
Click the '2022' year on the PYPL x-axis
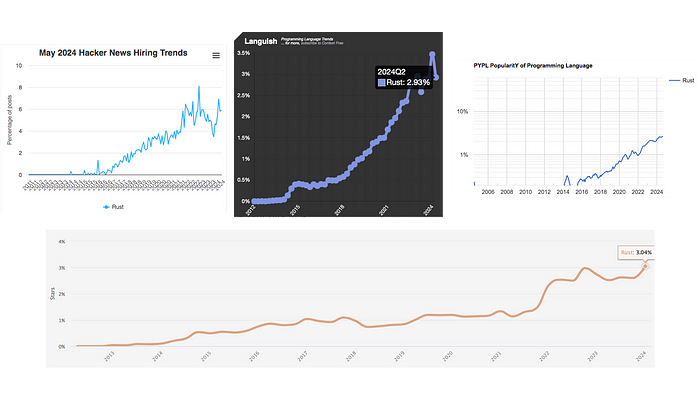[x=638, y=192]
